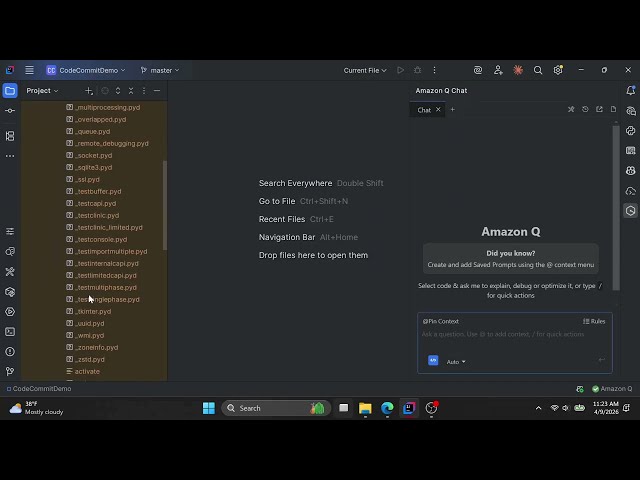Open the master branch dropdown
The width and height of the screenshot is (640, 480).
pos(160,70)
